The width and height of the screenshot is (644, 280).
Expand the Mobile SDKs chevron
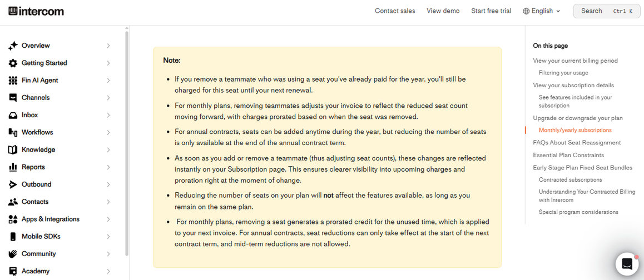(x=108, y=237)
